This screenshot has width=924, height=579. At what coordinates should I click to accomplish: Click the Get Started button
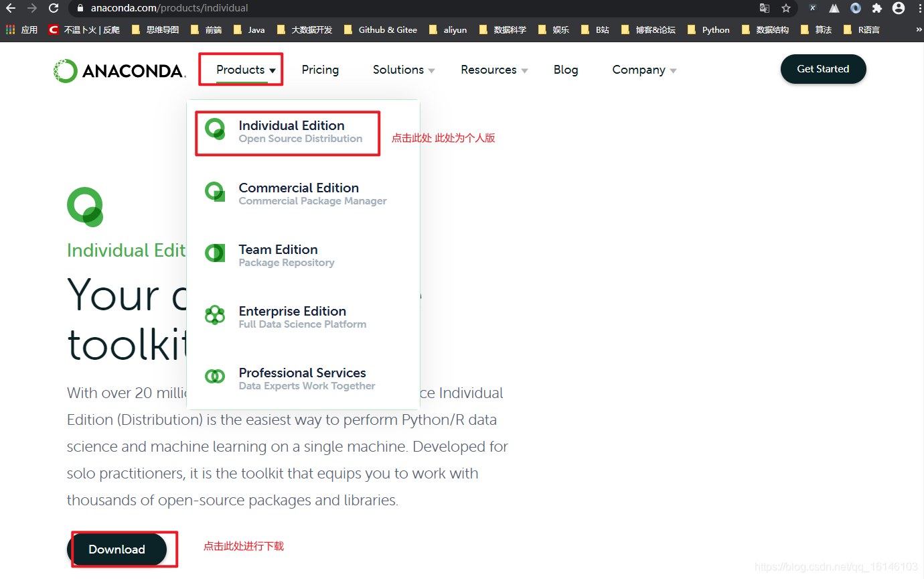pos(823,69)
